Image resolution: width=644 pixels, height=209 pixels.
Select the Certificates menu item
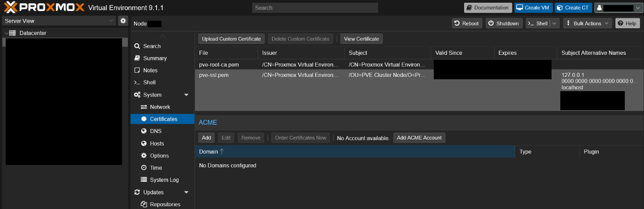[162, 119]
